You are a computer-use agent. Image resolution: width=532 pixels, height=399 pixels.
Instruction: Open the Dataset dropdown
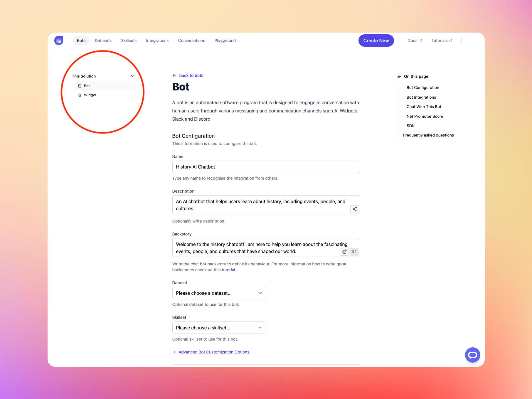219,293
